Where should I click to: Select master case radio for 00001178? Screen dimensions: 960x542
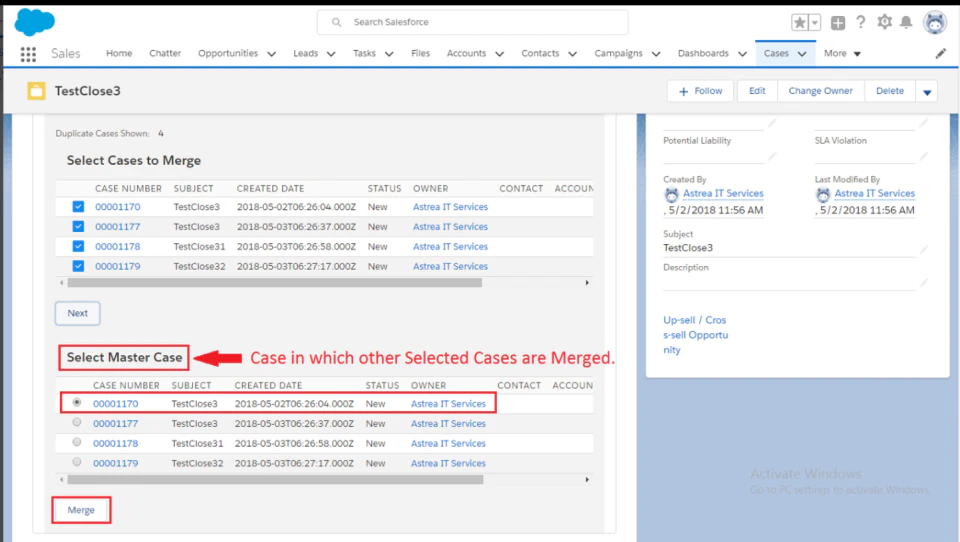coord(77,442)
